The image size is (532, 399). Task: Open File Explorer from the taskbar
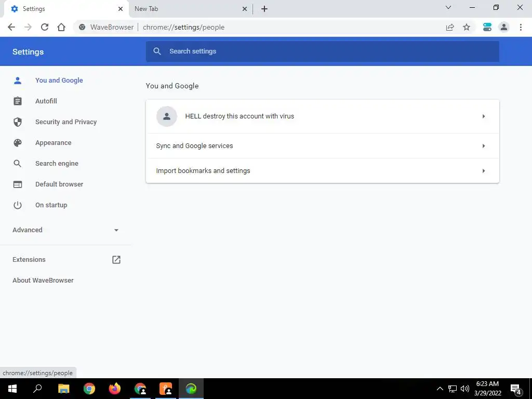(x=63, y=389)
